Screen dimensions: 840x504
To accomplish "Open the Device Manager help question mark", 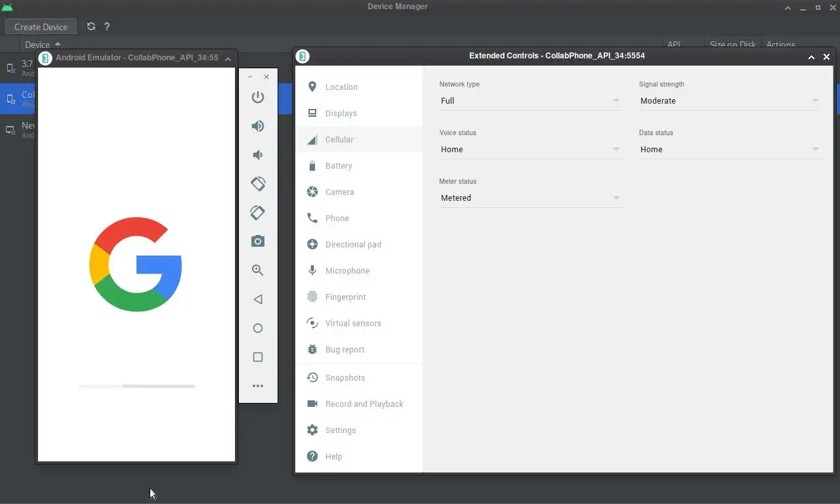I will pyautogui.click(x=107, y=26).
